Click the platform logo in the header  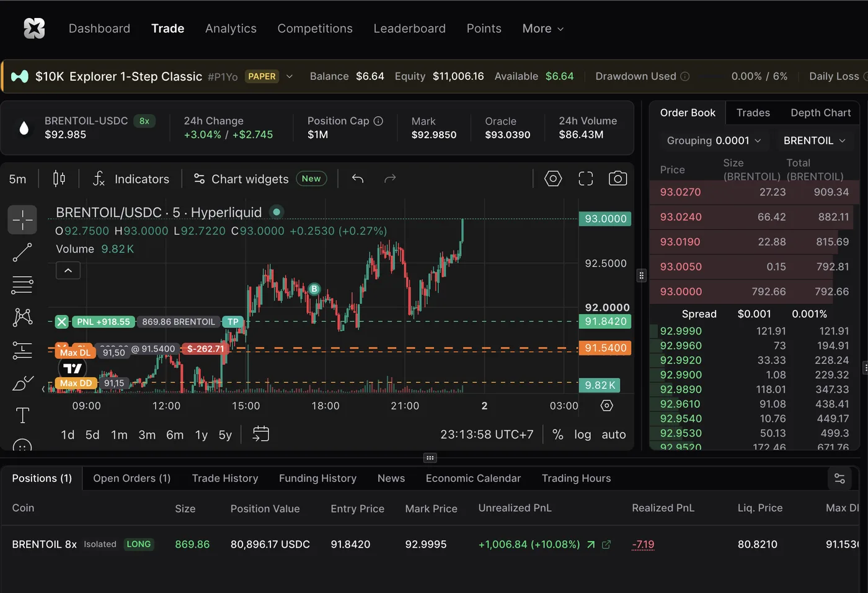[34, 29]
